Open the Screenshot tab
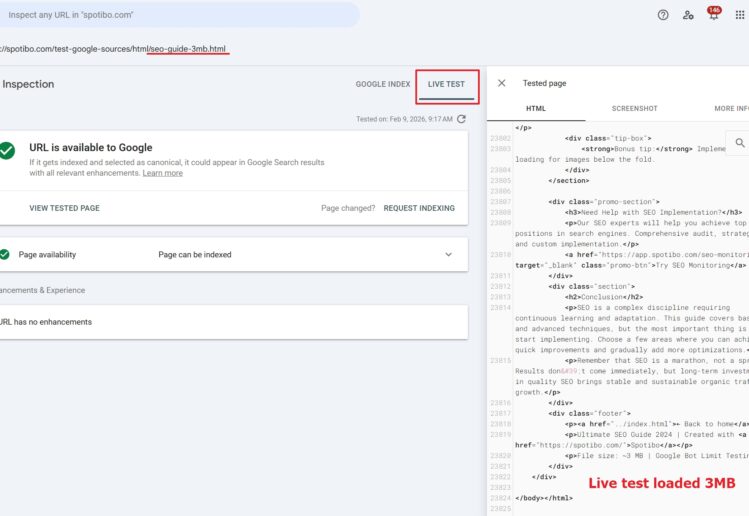This screenshot has height=516, width=749. click(635, 108)
